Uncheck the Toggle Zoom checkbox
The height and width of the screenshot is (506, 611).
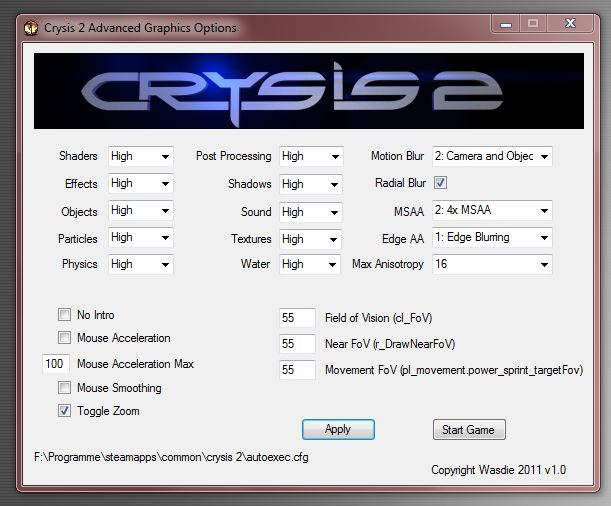[x=64, y=411]
